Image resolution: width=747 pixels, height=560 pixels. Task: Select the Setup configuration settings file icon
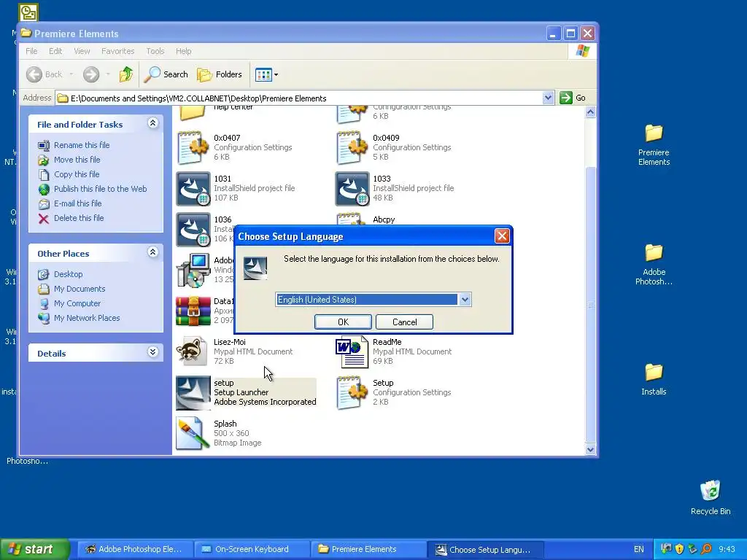(x=352, y=393)
